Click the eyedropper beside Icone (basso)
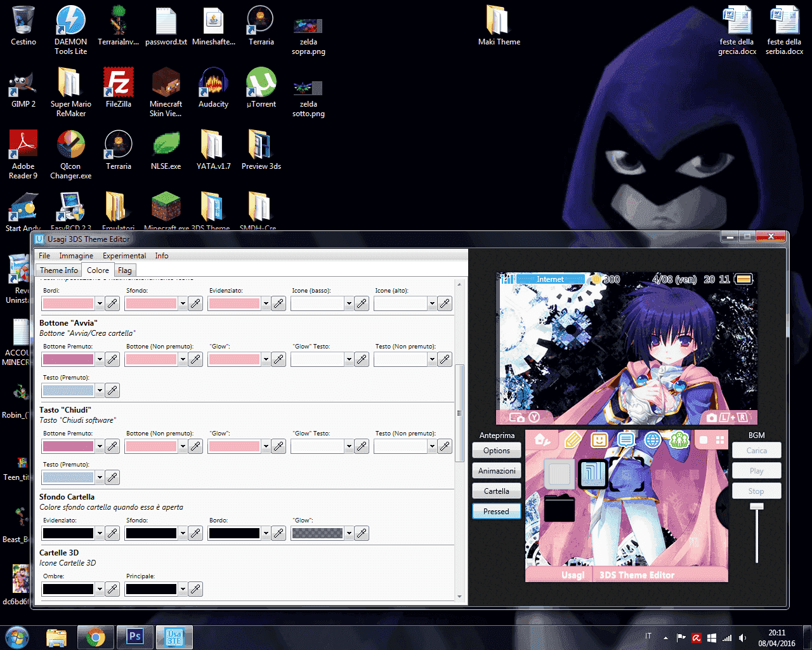The width and height of the screenshot is (812, 650). (362, 303)
